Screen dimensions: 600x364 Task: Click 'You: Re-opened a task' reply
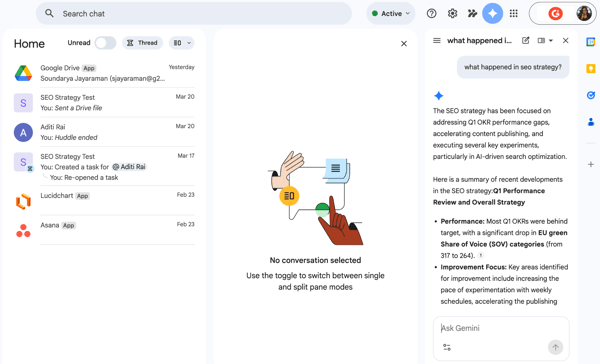pyautogui.click(x=84, y=178)
